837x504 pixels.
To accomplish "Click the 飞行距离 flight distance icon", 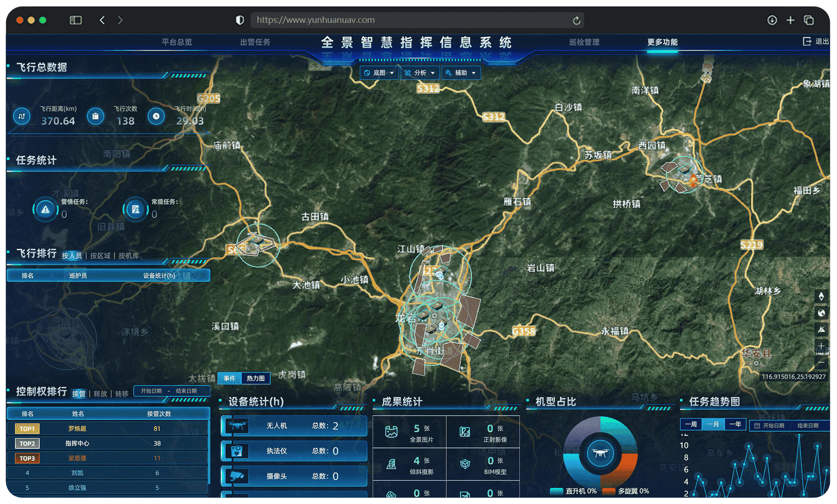I will [22, 116].
